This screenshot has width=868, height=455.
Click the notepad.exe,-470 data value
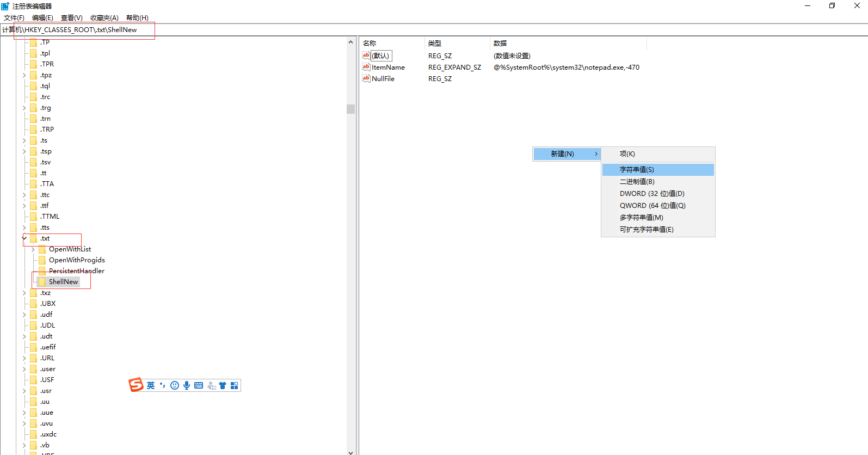click(x=567, y=67)
